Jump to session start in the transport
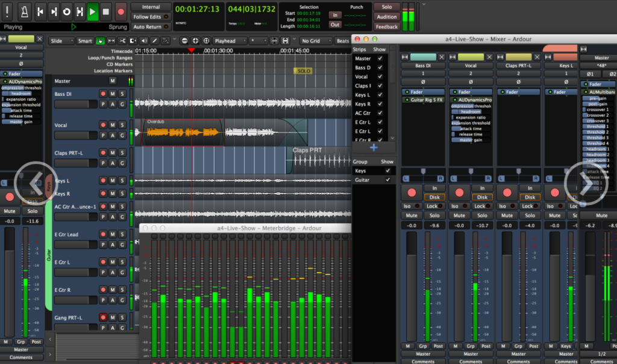Image resolution: width=617 pixels, height=364 pixels. click(40, 11)
